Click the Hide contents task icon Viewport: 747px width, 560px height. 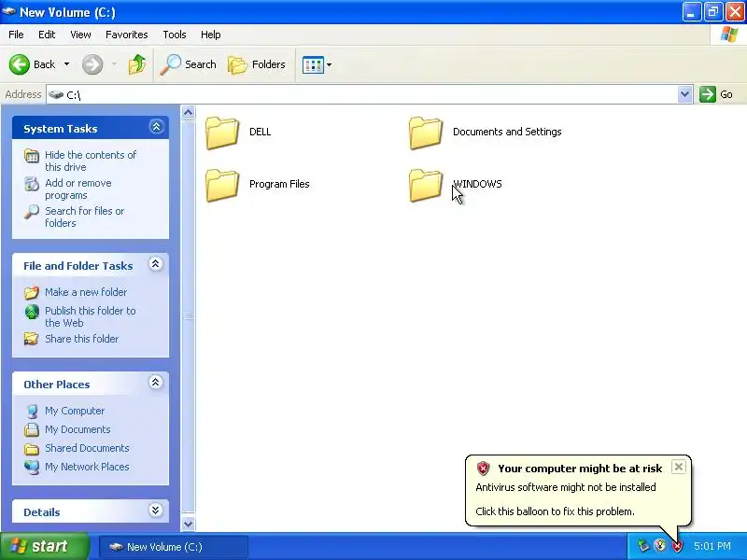pos(32,156)
